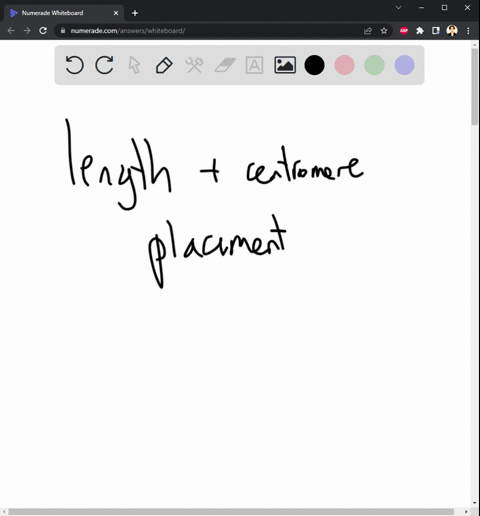This screenshot has height=516, width=480.
Task: Activate the text box tool
Action: 254,65
